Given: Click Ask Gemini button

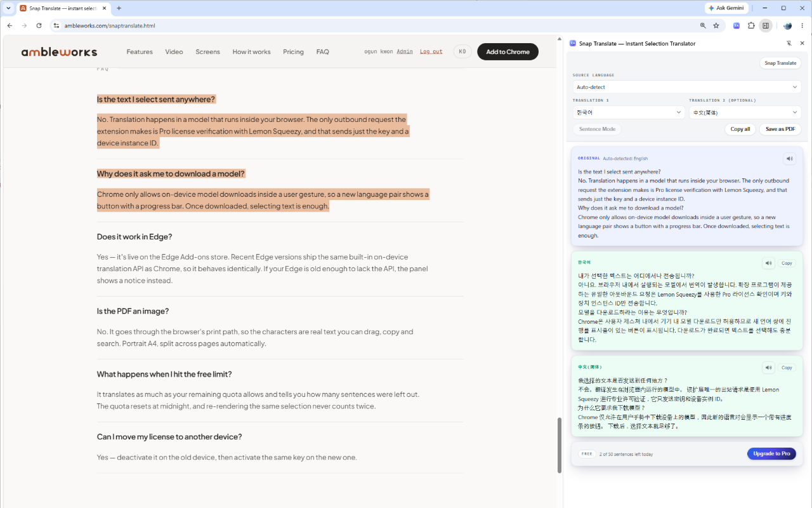Looking at the screenshot, I should (726, 8).
